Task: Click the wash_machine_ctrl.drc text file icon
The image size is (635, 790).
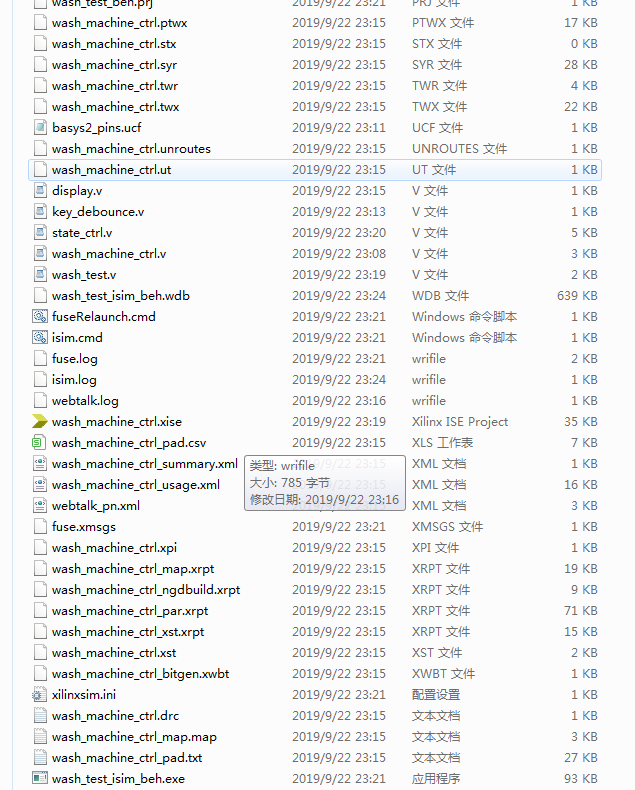Action: pos(40,716)
